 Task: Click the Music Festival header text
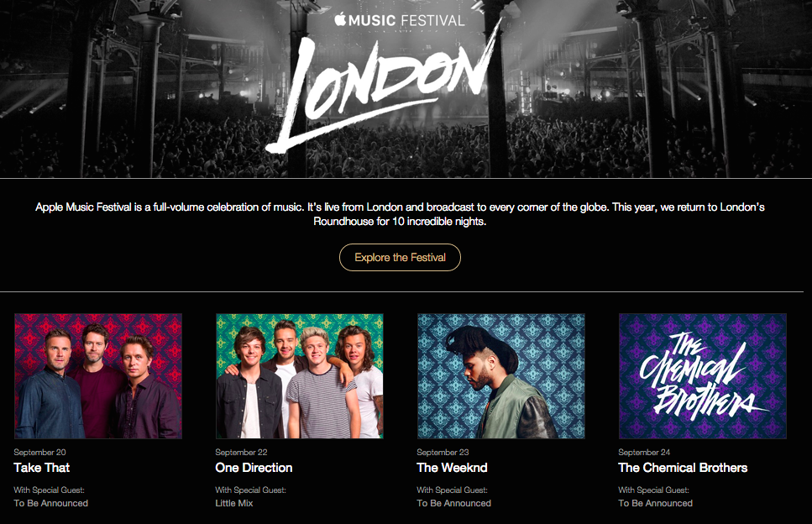coord(407,19)
